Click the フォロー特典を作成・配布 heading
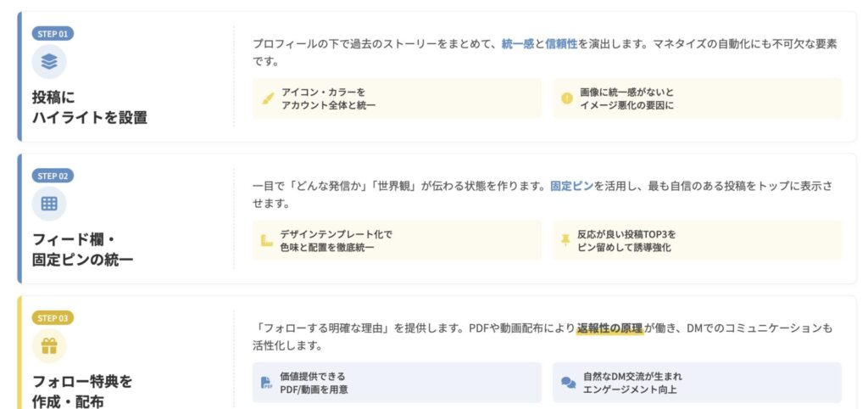 coord(82,391)
